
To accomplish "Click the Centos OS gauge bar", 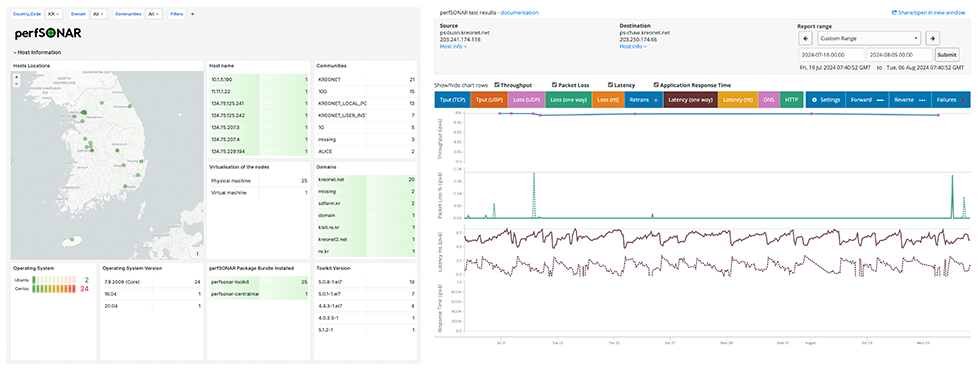I will pyautogui.click(x=54, y=289).
